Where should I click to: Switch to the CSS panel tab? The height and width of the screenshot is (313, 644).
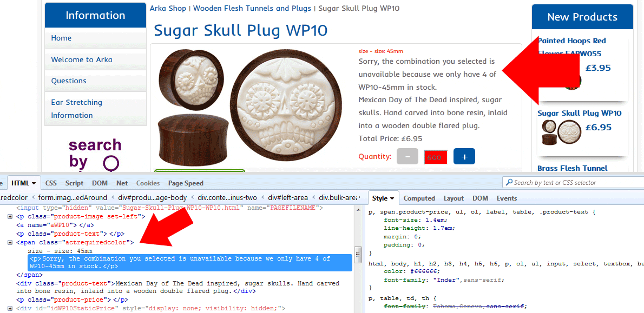pos(51,183)
